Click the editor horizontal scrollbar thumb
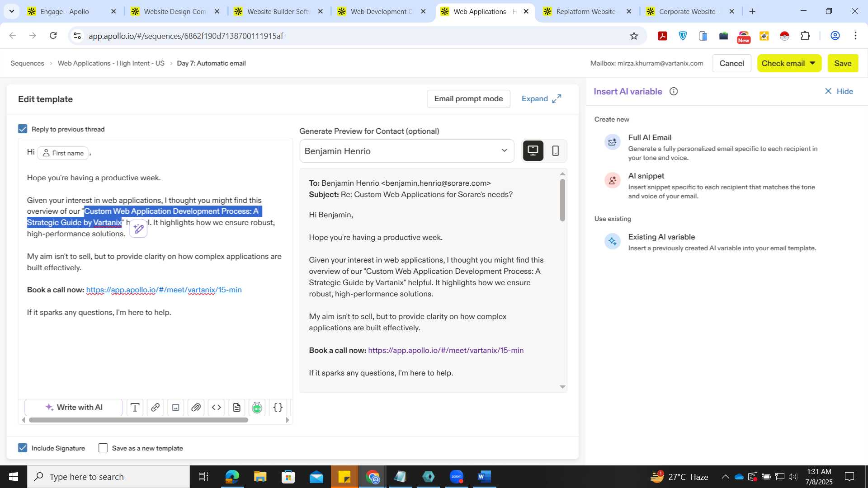The image size is (868, 488). [x=138, y=420]
